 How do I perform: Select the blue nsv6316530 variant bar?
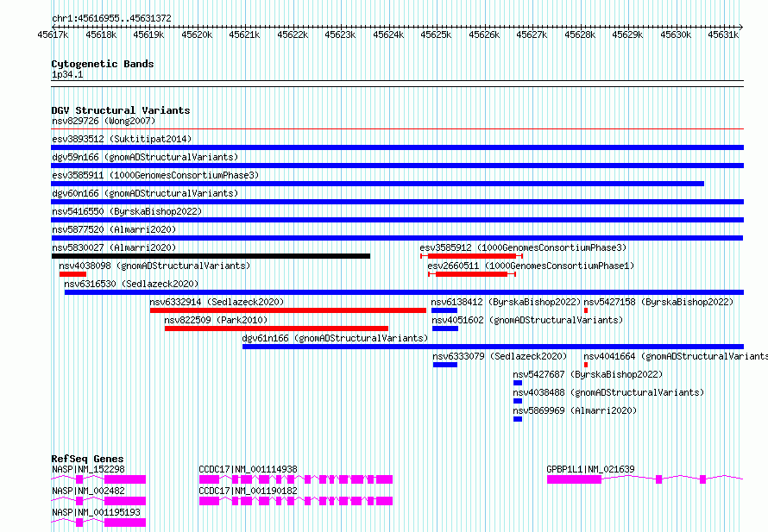[x=404, y=292]
